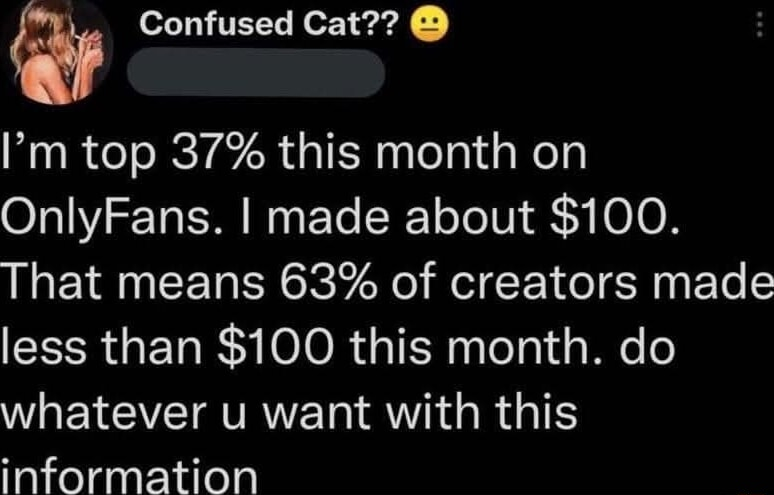Click the word 'information' at the bottom
The width and height of the screenshot is (774, 495).
129,475
